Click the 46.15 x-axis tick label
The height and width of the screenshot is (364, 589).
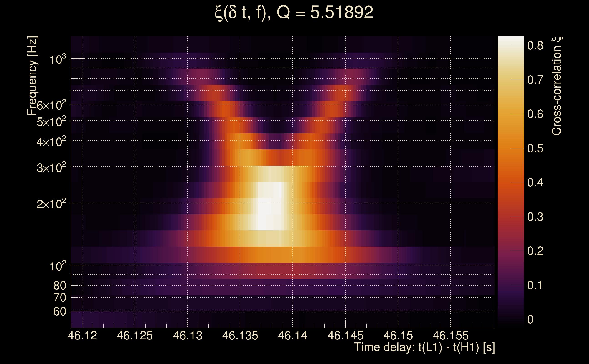[x=398, y=336]
